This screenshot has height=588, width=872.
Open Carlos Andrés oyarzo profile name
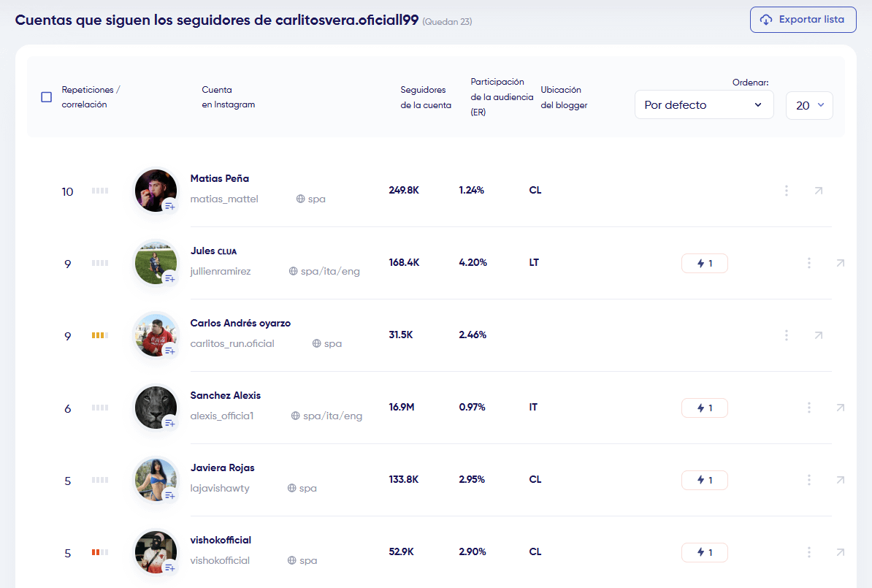pyautogui.click(x=240, y=323)
